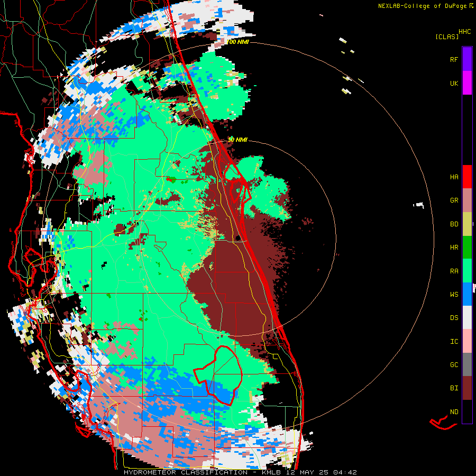Click the UK magenta legend swatch
Image resolution: width=476 pixels, height=476 pixels.
(x=467, y=83)
